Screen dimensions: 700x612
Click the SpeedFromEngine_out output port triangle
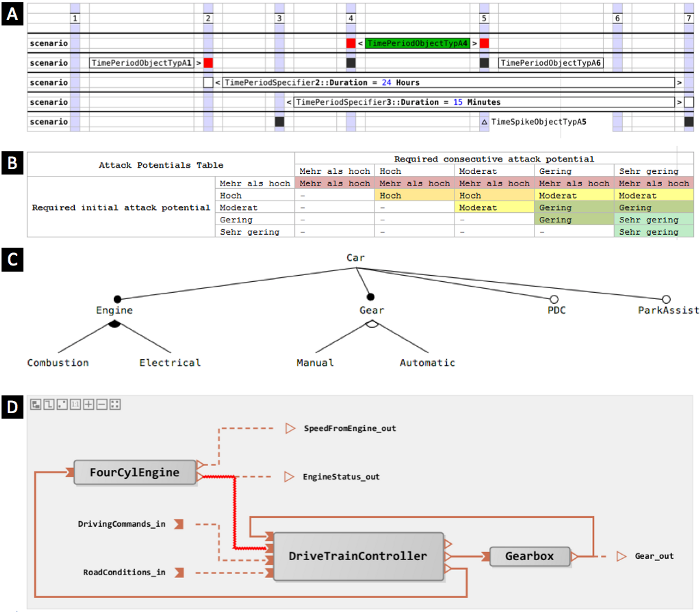point(291,429)
